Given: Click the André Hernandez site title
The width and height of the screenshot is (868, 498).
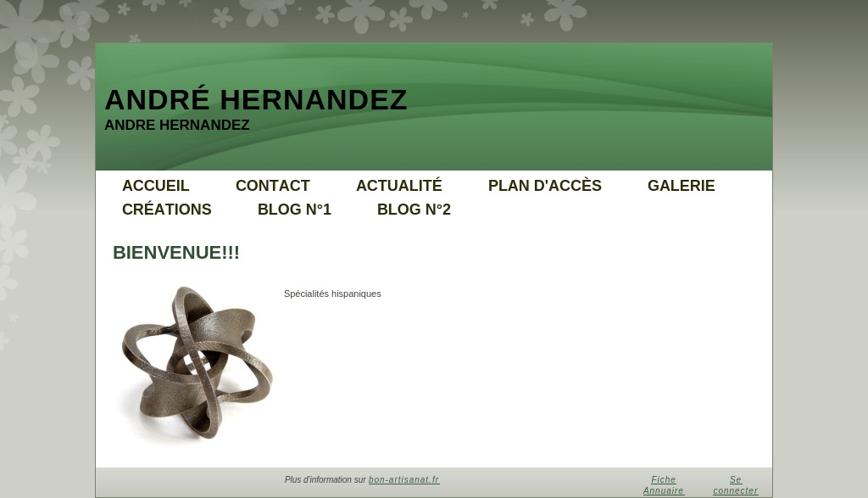Looking at the screenshot, I should point(256,100).
